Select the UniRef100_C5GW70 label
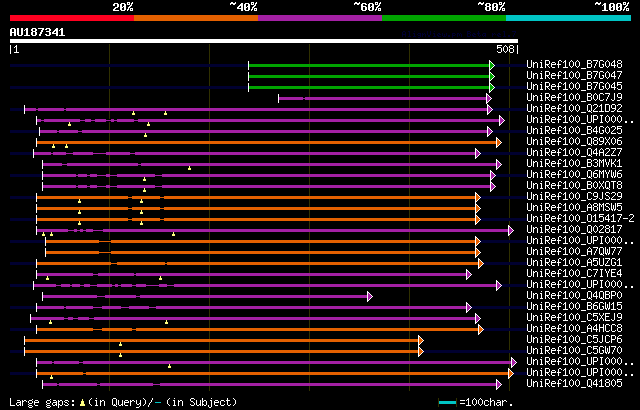The height and width of the screenshot is (410, 640). tap(574, 351)
